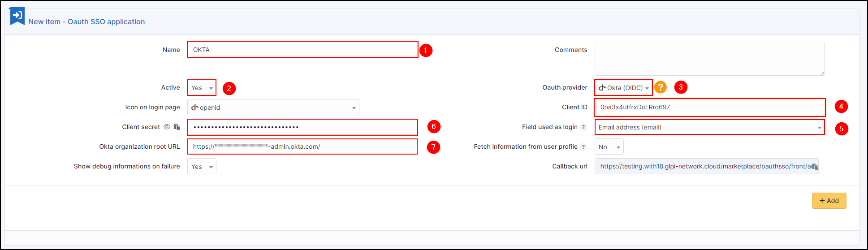This screenshot has width=868, height=250.
Task: Click orange help icon beside Oauth provider
Action: click(660, 87)
